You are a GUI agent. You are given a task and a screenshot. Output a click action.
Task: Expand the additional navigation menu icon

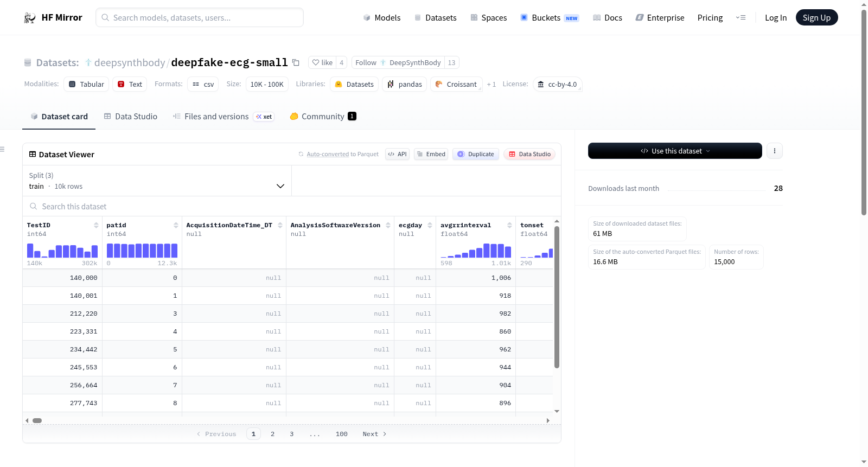pyautogui.click(x=741, y=18)
